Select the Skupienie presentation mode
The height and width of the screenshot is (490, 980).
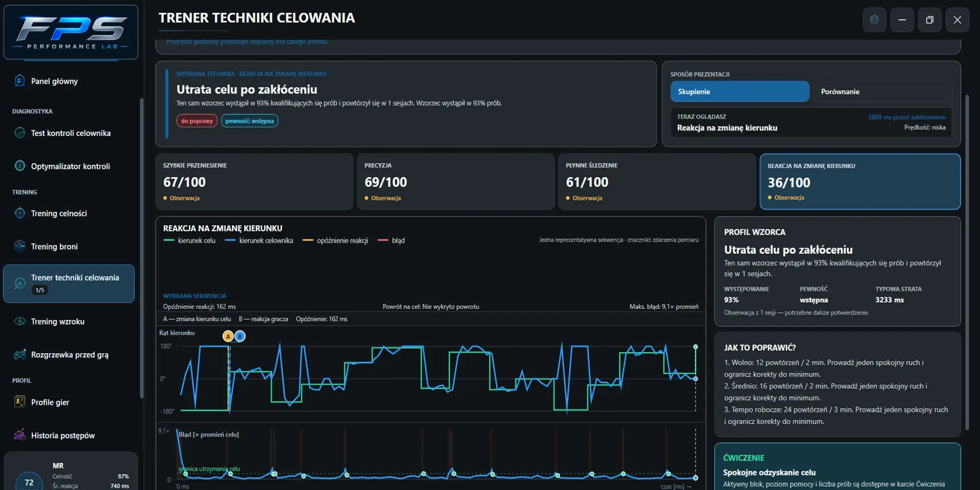tap(740, 91)
